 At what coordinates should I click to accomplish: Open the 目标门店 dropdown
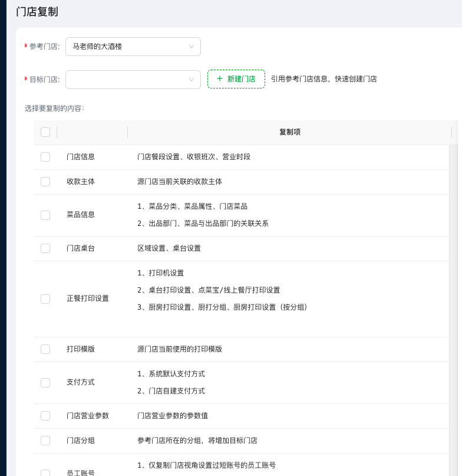click(x=133, y=80)
